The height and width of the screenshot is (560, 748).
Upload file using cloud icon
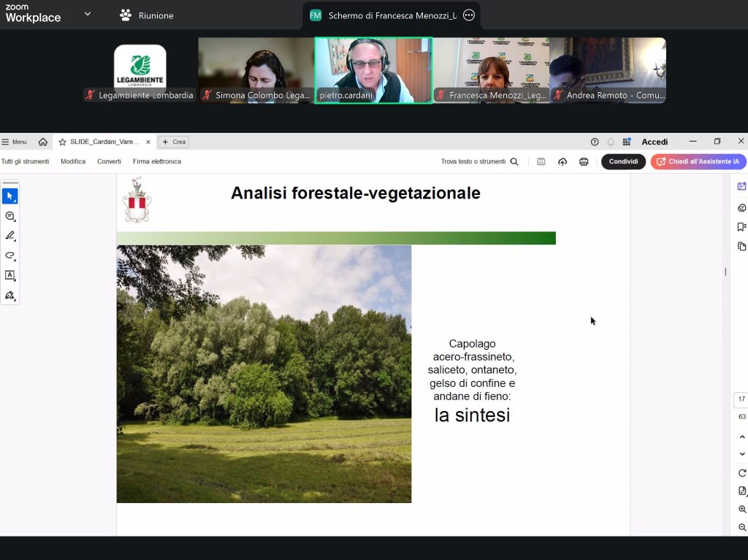point(562,161)
